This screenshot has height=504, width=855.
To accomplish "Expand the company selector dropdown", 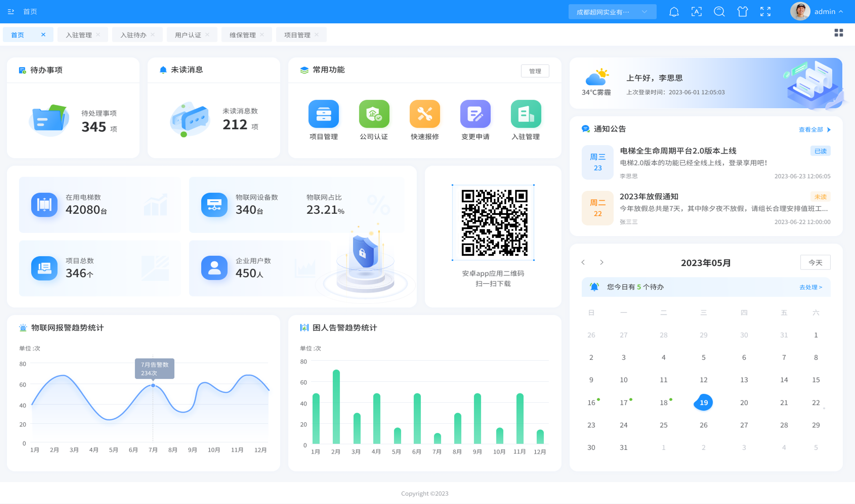I will pyautogui.click(x=612, y=12).
